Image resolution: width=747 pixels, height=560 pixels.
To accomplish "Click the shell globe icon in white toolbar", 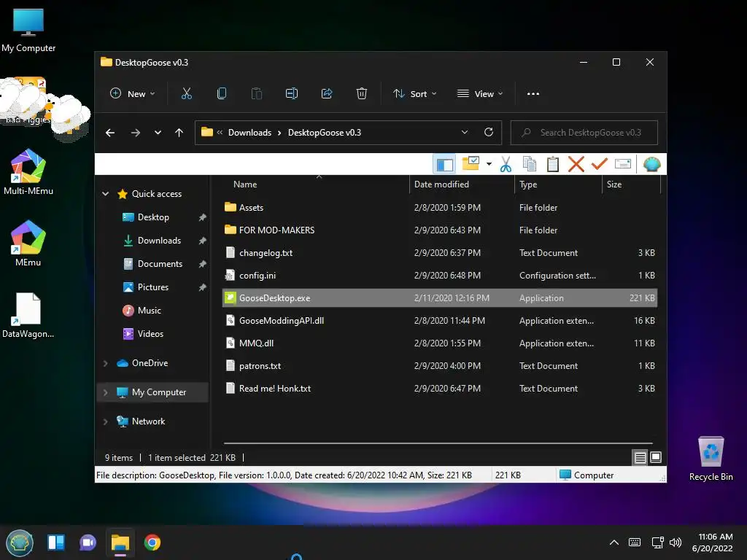I will [651, 164].
